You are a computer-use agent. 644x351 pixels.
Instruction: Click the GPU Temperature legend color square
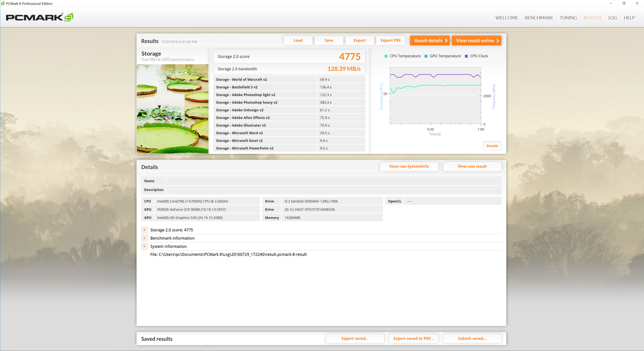click(x=426, y=56)
